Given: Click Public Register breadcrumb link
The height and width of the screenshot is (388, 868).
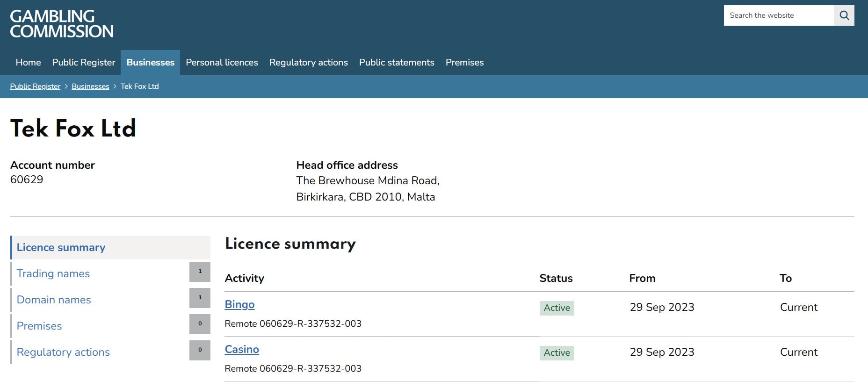Looking at the screenshot, I should click(35, 86).
